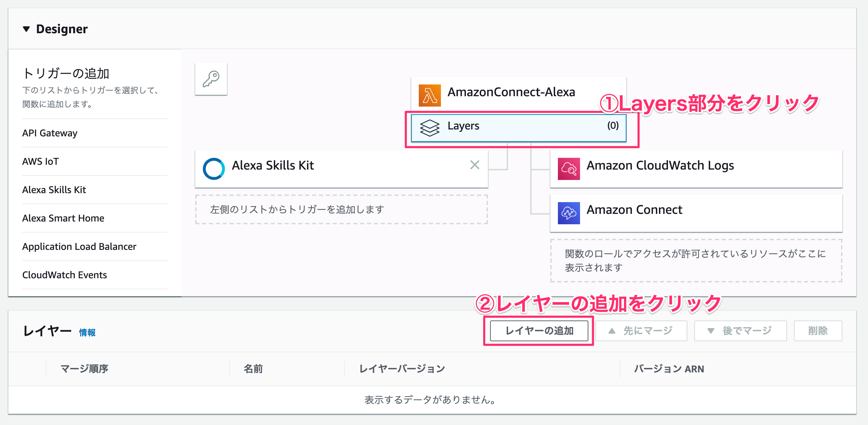Click the 削除 button
Image resolution: width=868 pixels, height=425 pixels.
click(x=817, y=331)
